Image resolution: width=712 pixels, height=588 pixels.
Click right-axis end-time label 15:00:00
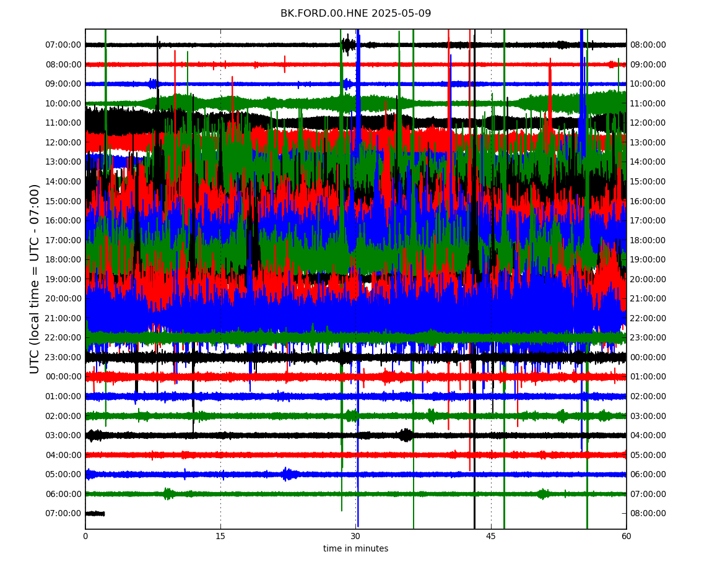pyautogui.click(x=648, y=181)
